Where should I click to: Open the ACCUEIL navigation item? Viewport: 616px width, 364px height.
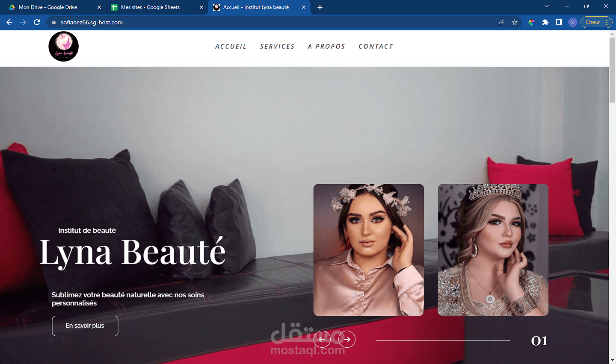pos(231,47)
